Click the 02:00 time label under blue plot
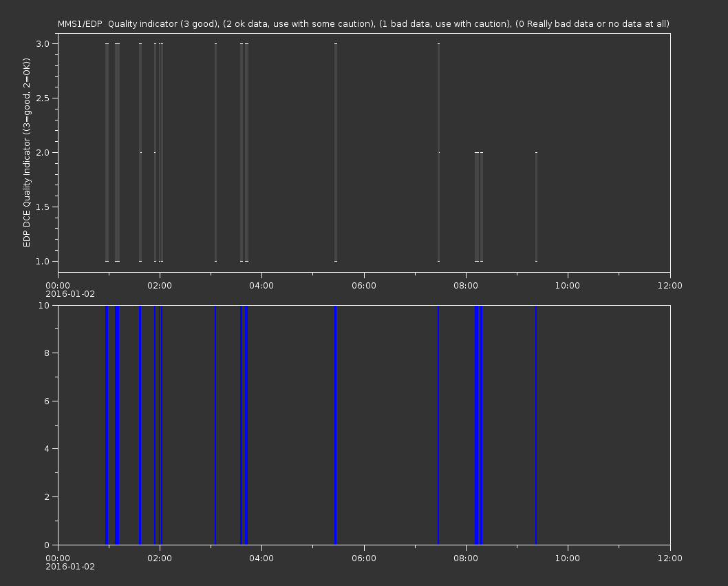 click(x=160, y=558)
